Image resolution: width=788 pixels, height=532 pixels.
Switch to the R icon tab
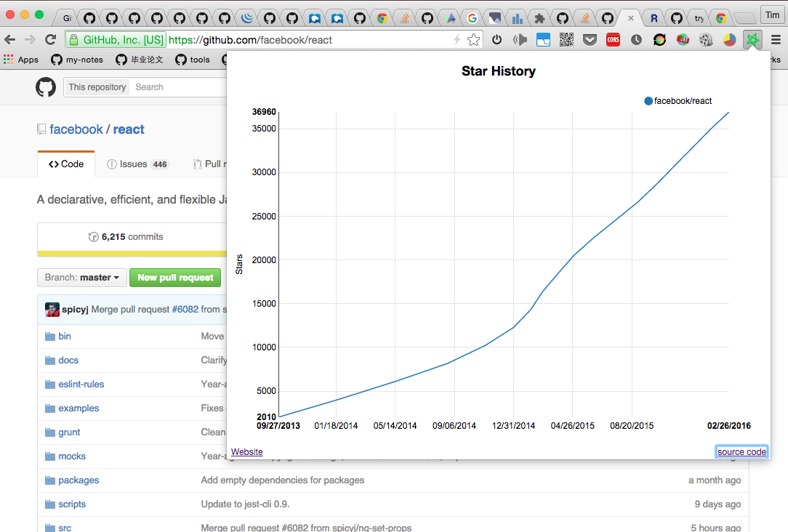tap(654, 19)
